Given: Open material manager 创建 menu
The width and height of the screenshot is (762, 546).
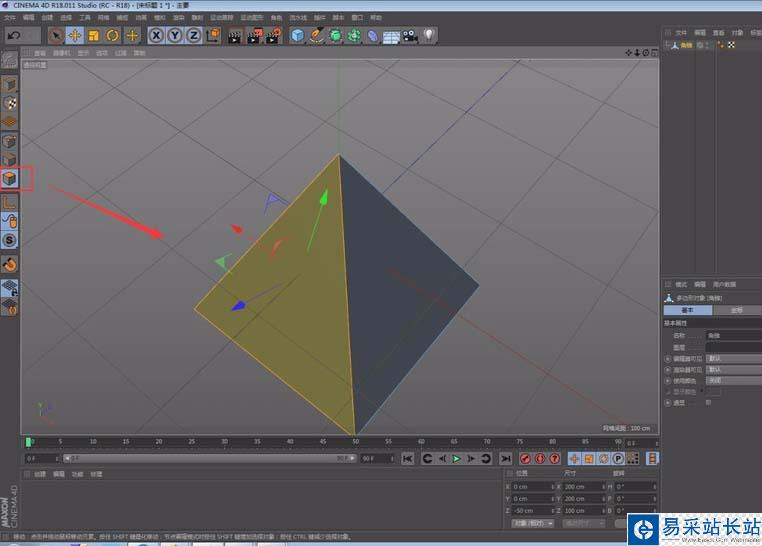Looking at the screenshot, I should point(40,474).
